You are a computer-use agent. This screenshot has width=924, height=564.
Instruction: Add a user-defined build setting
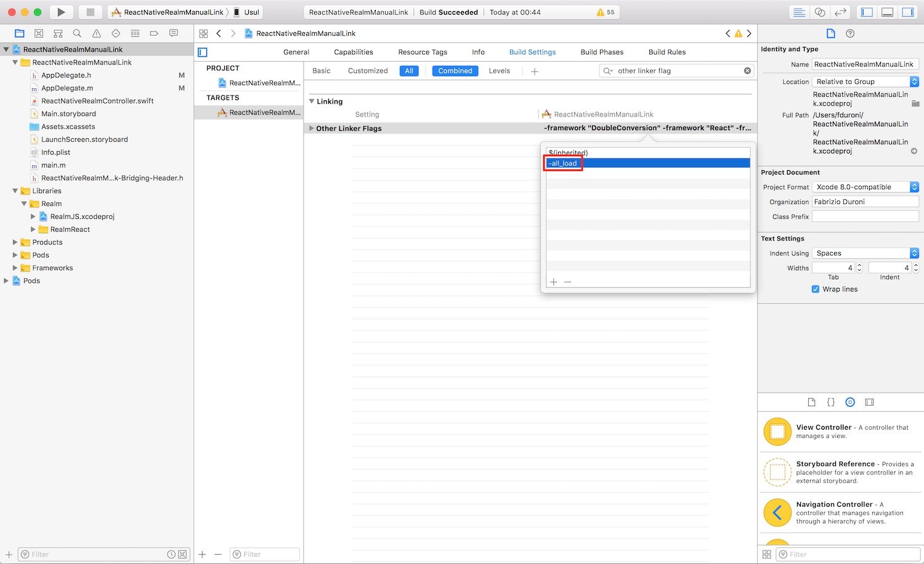tap(535, 72)
